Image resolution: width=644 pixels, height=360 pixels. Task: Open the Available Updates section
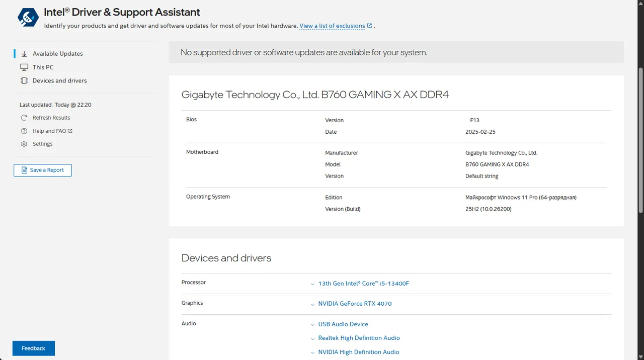57,54
